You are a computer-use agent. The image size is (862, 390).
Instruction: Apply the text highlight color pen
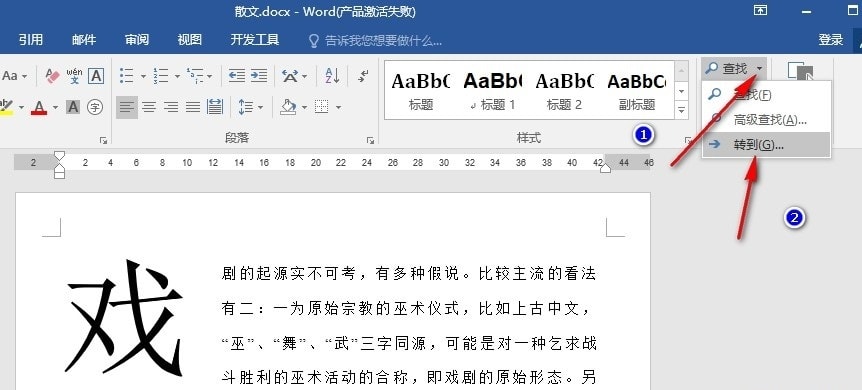point(6,107)
